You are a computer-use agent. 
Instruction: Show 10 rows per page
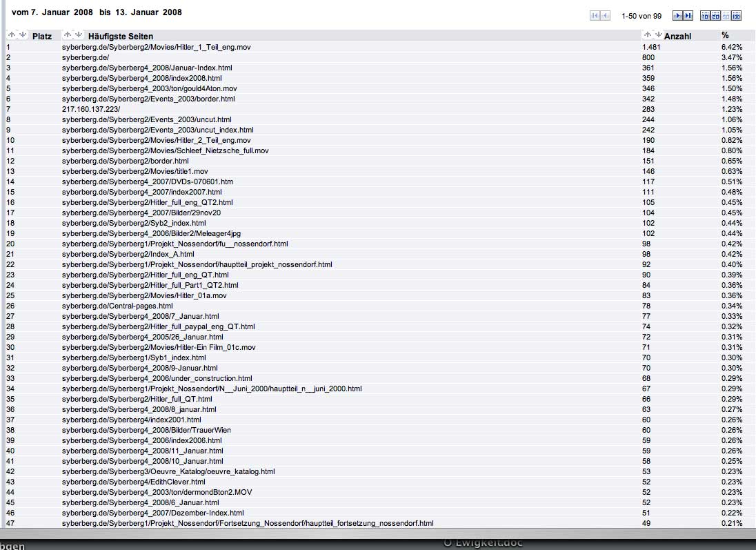point(706,16)
